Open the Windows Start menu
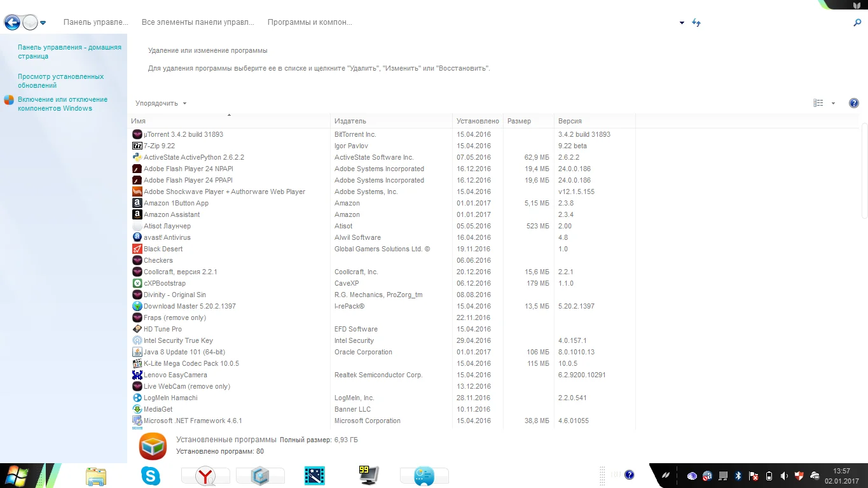This screenshot has width=868, height=488. [15, 476]
